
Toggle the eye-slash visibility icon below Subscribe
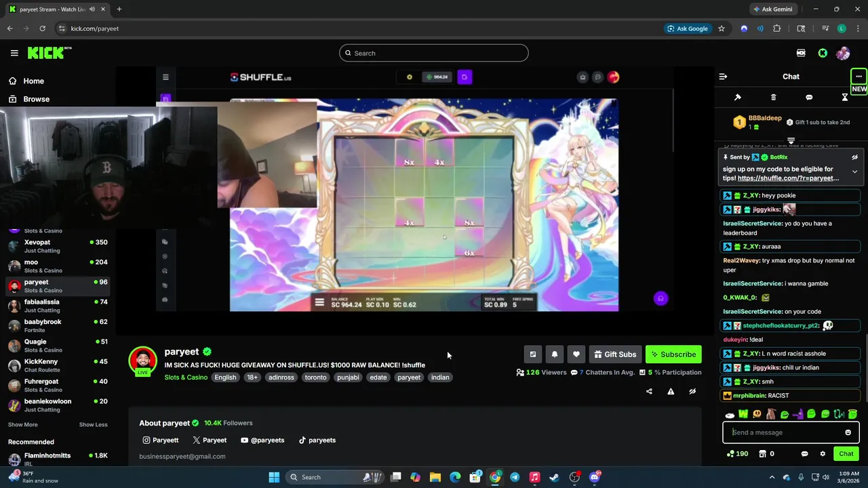[x=692, y=391]
